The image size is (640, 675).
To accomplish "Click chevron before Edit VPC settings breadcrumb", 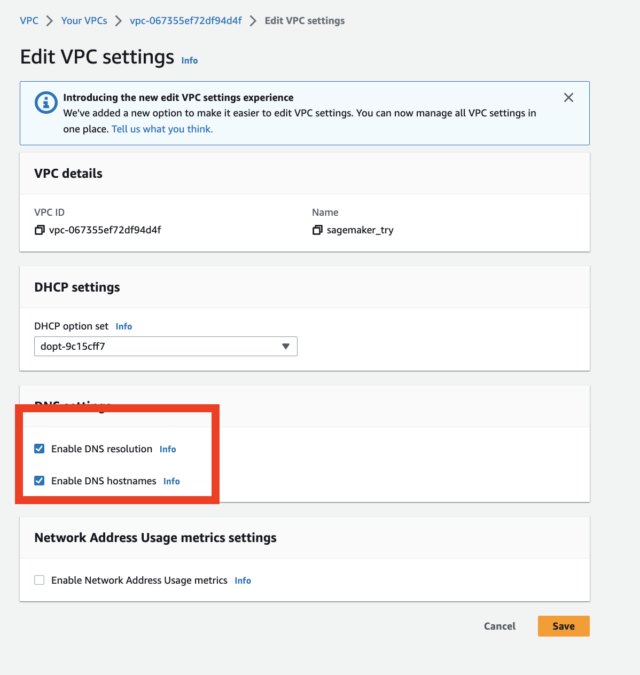I will point(253,21).
